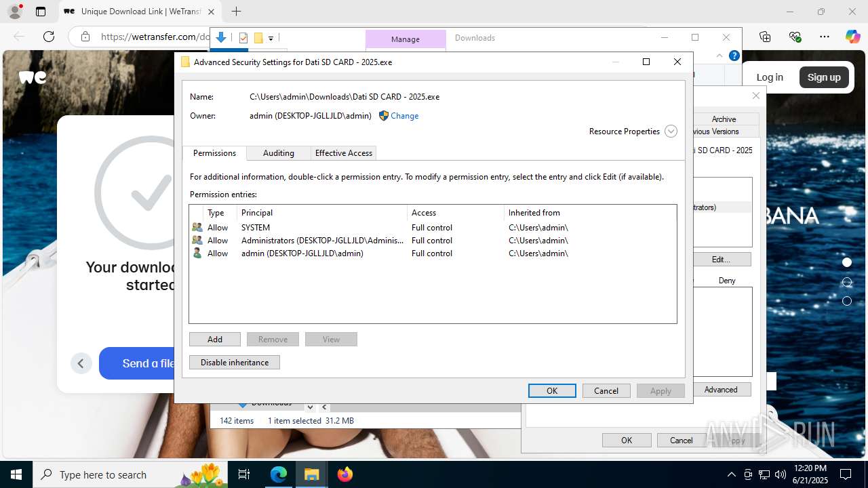The width and height of the screenshot is (868, 488).
Task: Open Firefox from the taskbar
Action: 344,474
